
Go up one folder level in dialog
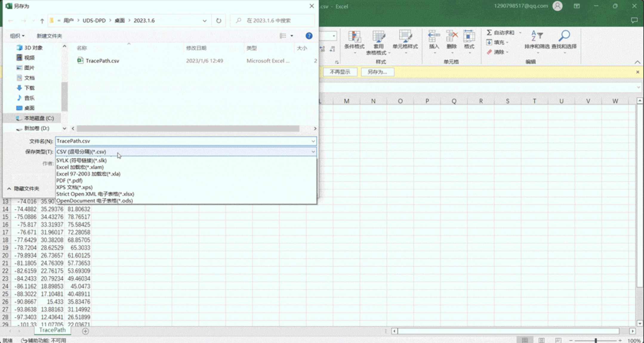42,21
